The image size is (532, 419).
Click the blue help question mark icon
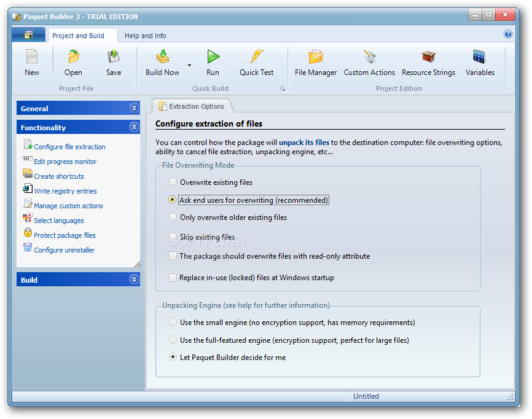point(508,34)
